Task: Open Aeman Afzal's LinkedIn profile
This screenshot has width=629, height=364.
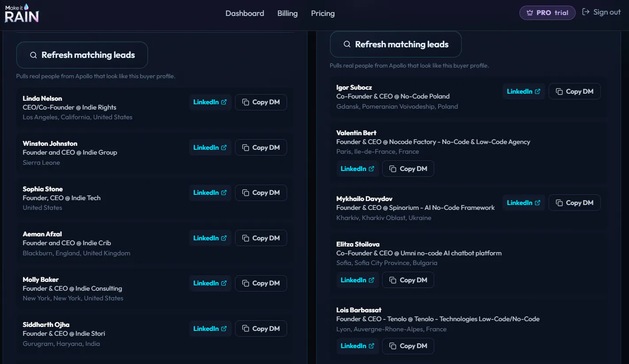Action: pyautogui.click(x=210, y=238)
